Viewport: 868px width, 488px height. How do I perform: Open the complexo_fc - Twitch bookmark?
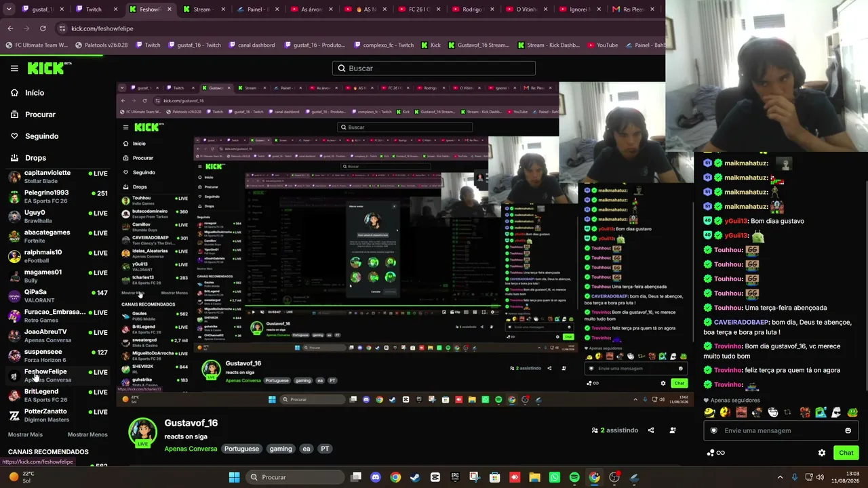pos(382,45)
